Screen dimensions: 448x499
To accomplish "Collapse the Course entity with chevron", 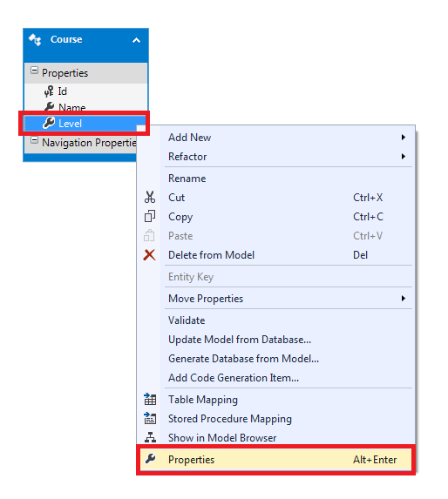I will coord(136,40).
